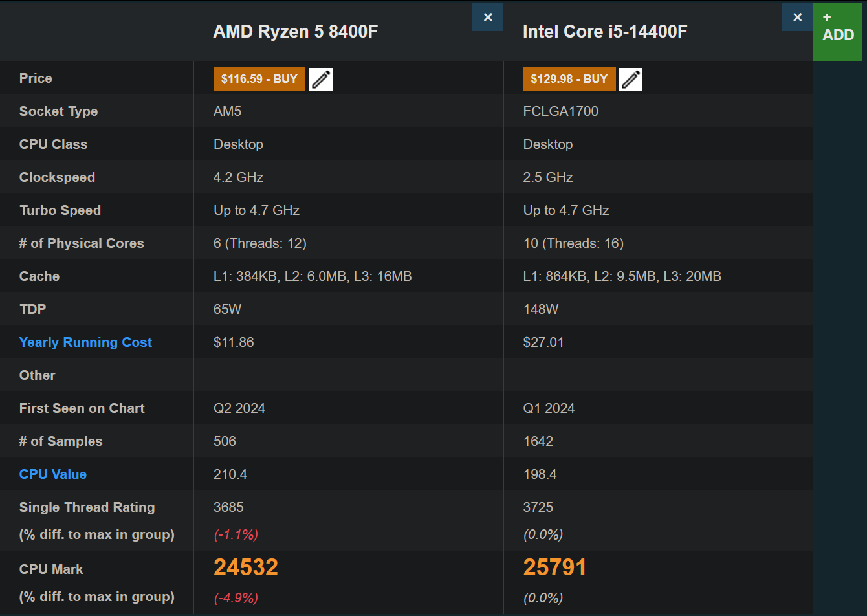This screenshot has height=616, width=867.
Task: Click the 1642 samples value
Action: pos(538,441)
